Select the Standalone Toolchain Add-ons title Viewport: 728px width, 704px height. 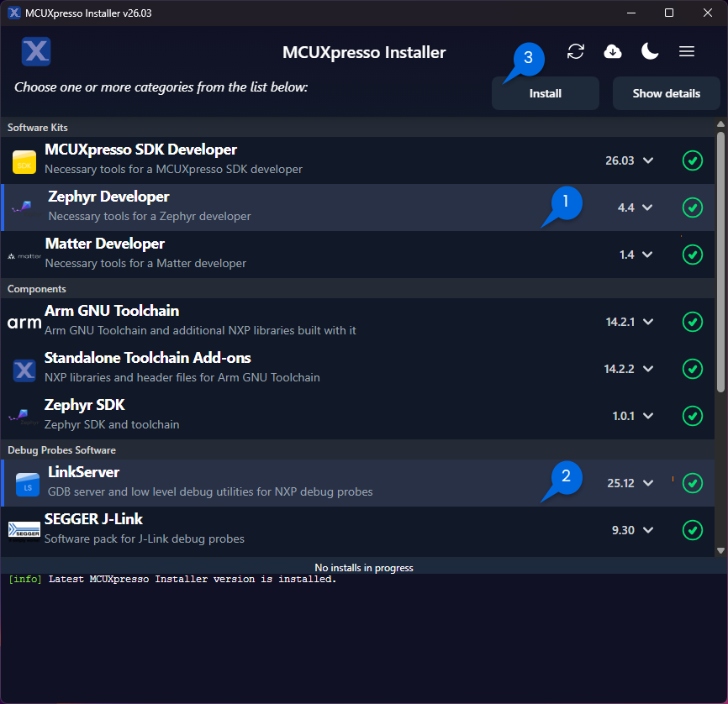click(x=148, y=358)
